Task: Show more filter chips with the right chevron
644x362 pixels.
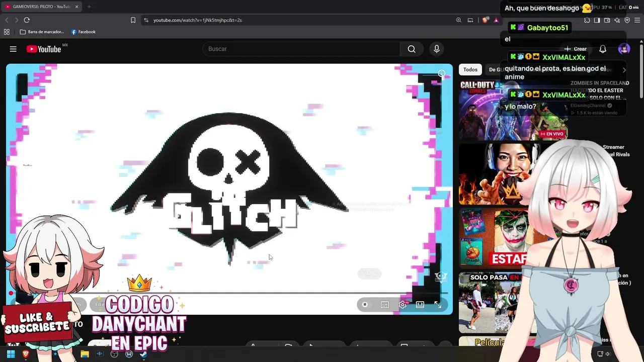Action: [624, 70]
